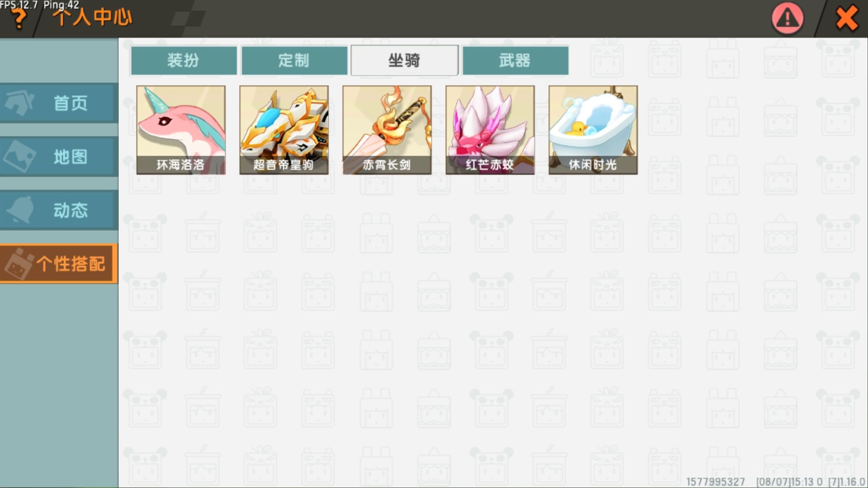Select the 休闲时光 bathtub mount
The width and height of the screenshot is (868, 488).
[x=593, y=130]
